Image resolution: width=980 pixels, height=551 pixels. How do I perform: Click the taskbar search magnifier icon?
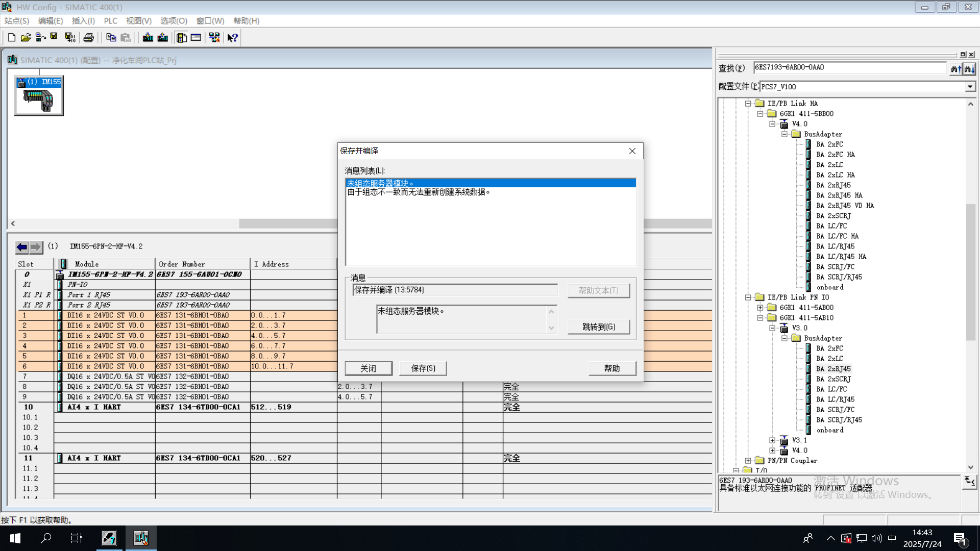click(x=46, y=538)
